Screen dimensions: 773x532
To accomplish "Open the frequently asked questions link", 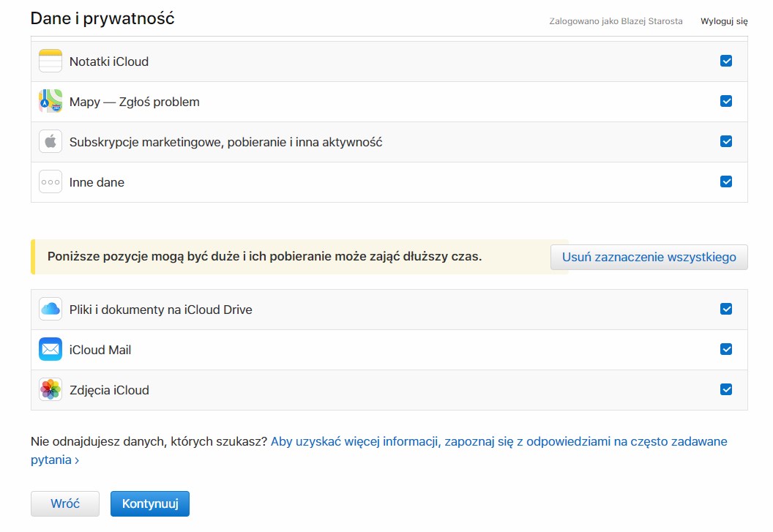I will click(378, 451).
